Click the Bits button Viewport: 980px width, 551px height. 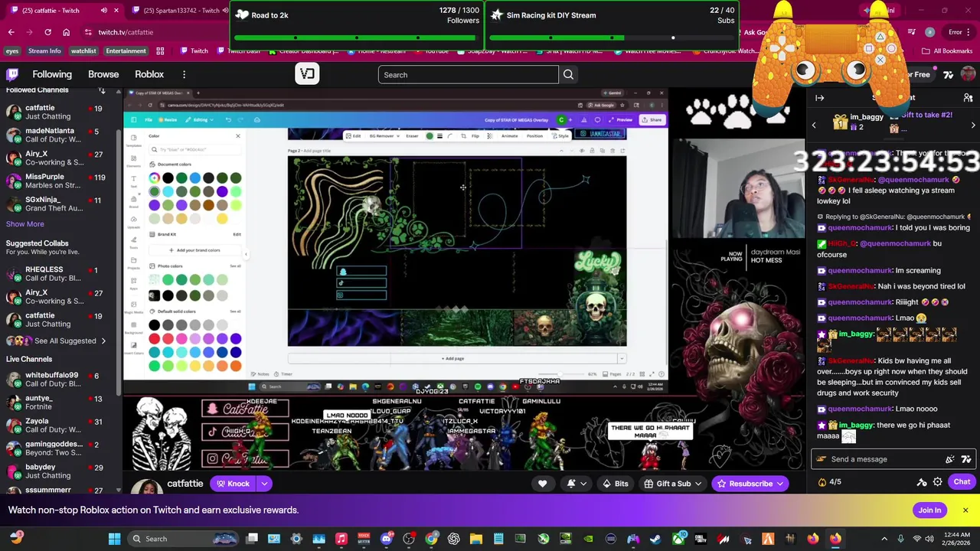pos(615,484)
